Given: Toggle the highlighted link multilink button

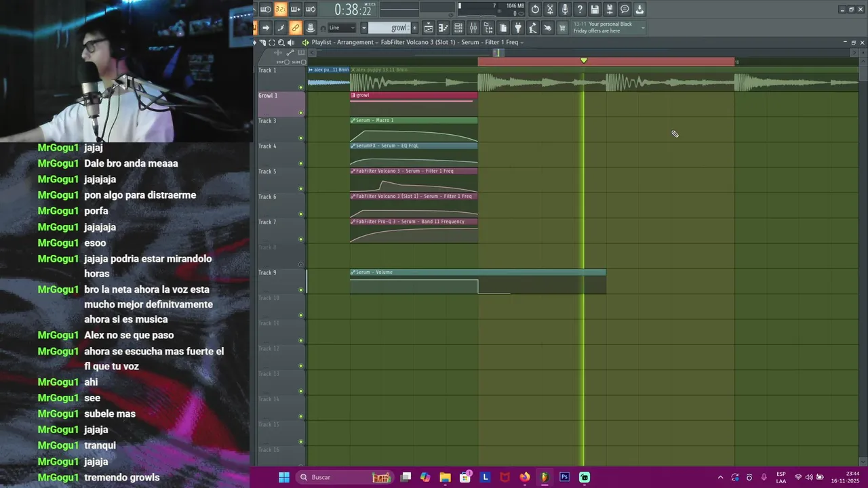Looking at the screenshot, I should tap(295, 28).
